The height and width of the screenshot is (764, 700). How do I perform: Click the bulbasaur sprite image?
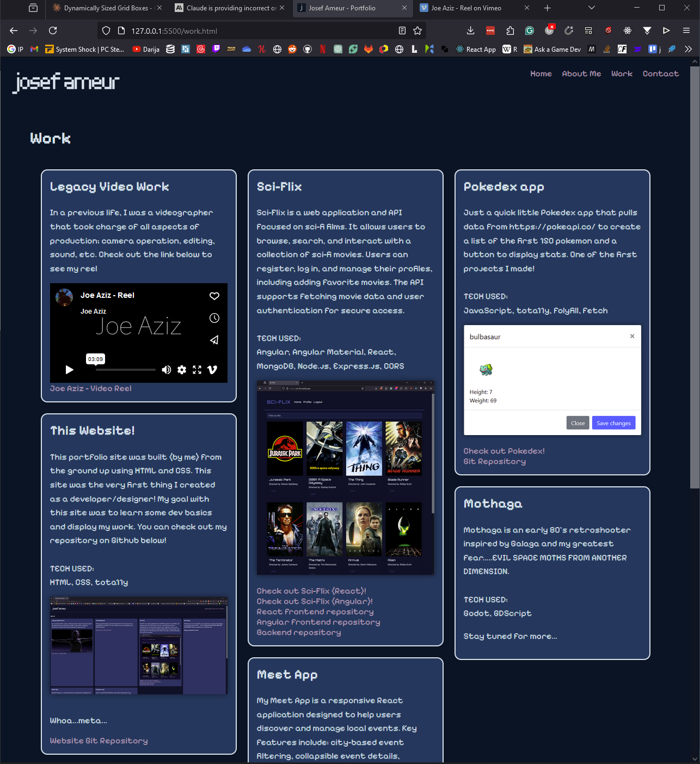click(486, 369)
